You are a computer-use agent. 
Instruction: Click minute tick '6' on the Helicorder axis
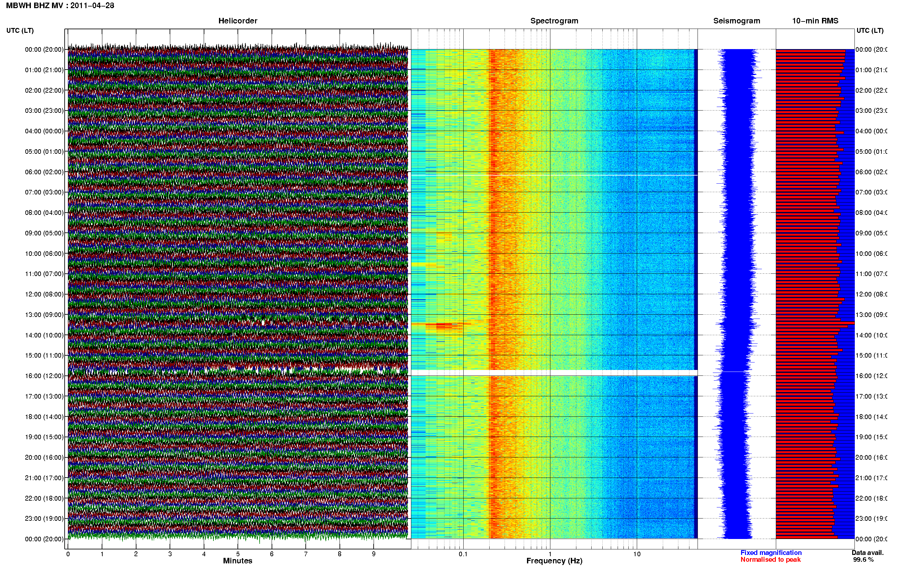272,554
